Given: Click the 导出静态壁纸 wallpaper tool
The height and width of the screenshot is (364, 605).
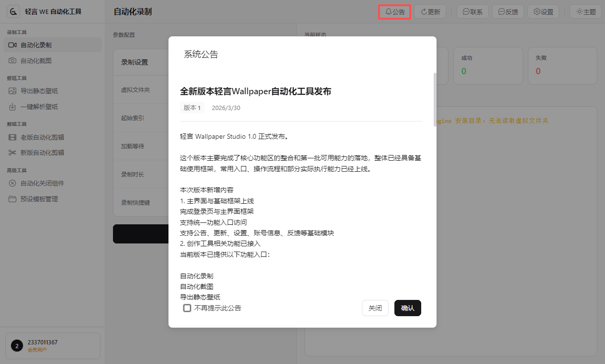Looking at the screenshot, I should [41, 91].
